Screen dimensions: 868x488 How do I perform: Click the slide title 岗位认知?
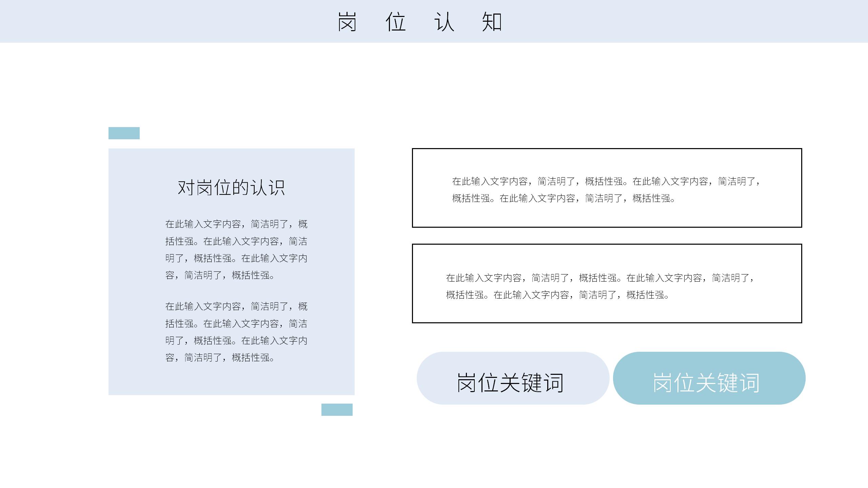click(420, 22)
